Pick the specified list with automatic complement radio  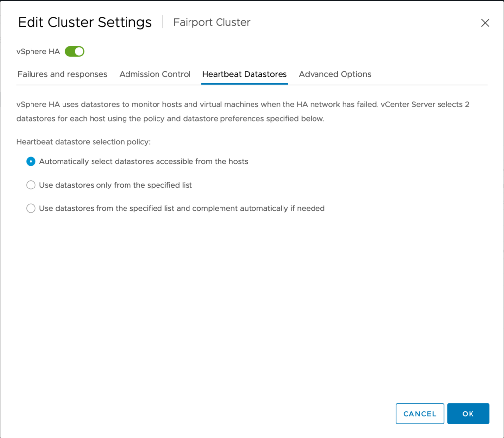(x=31, y=208)
